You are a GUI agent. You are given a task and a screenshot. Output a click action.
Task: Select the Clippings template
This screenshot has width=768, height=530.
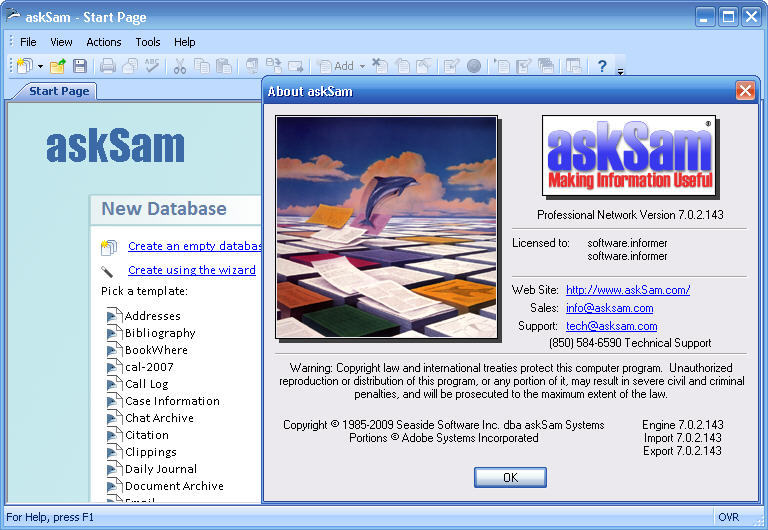point(150,452)
